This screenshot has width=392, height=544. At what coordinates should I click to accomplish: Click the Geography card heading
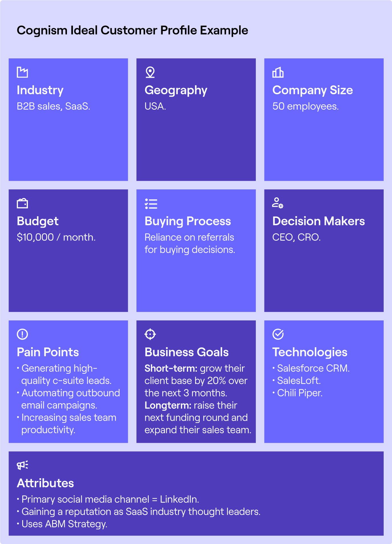point(176,90)
